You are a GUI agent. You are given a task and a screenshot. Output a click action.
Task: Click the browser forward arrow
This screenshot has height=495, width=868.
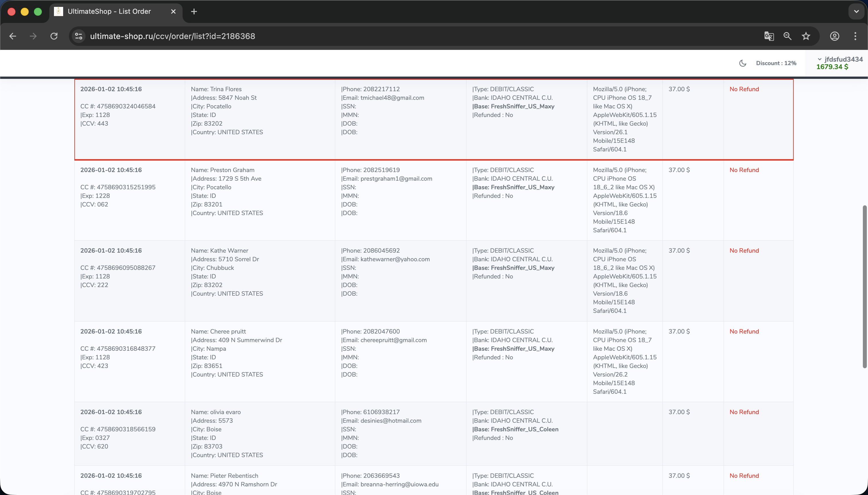click(x=33, y=36)
